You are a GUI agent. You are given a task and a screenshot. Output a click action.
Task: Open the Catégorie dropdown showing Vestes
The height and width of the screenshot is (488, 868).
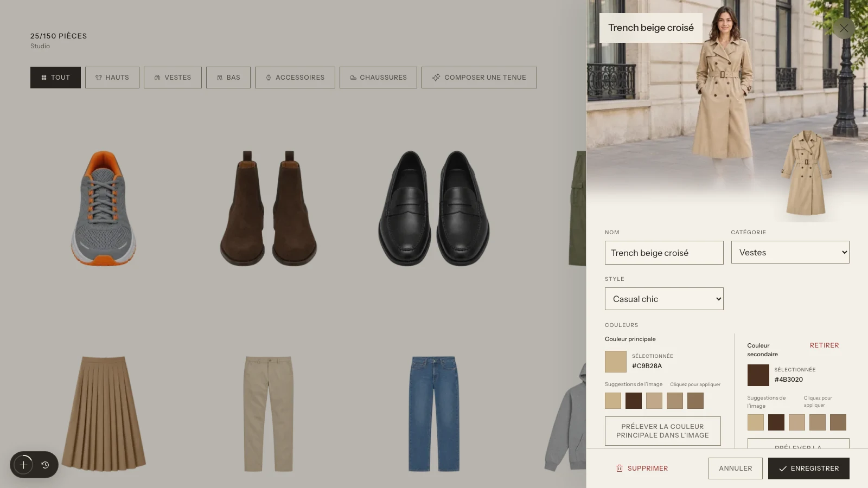[790, 252]
